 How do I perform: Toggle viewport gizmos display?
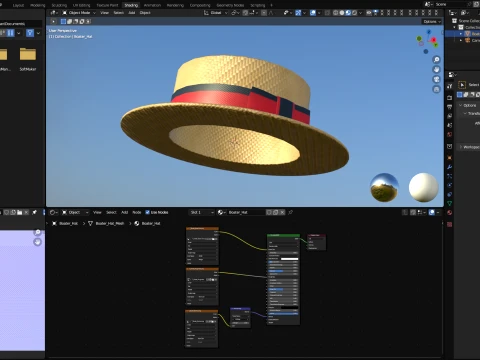298,13
